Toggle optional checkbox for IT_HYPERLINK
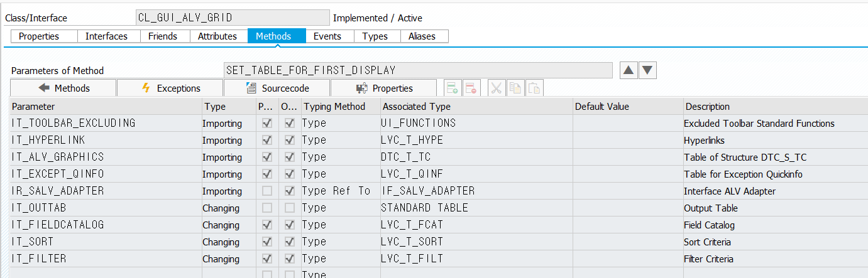The image size is (868, 278). [290, 140]
